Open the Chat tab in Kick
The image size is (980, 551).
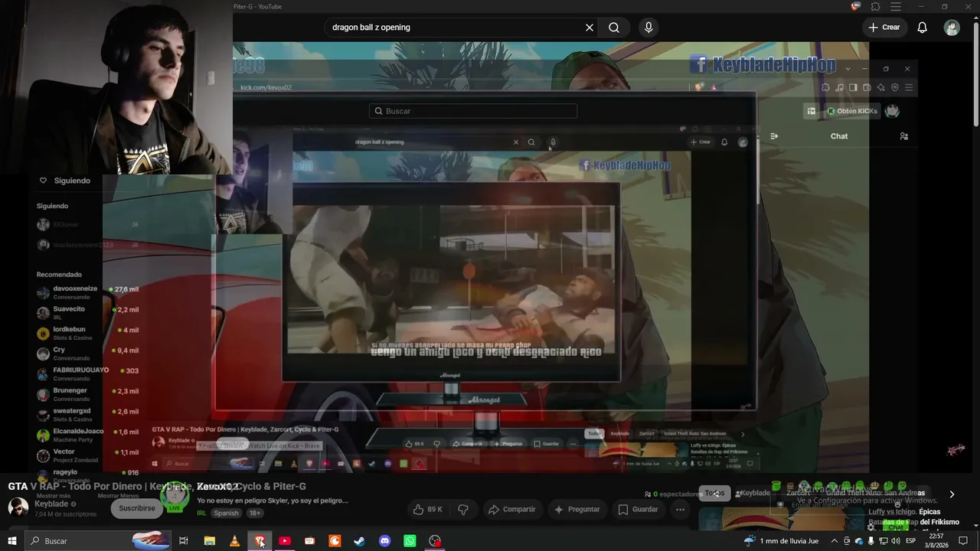[x=839, y=136]
